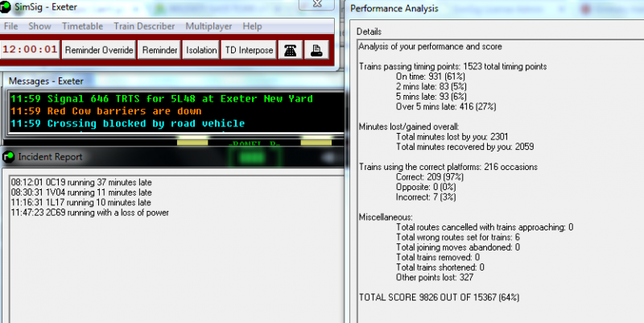Viewport: 644px width, 323px height.
Task: Click the 12:00:01 simulation clock
Action: (30, 50)
